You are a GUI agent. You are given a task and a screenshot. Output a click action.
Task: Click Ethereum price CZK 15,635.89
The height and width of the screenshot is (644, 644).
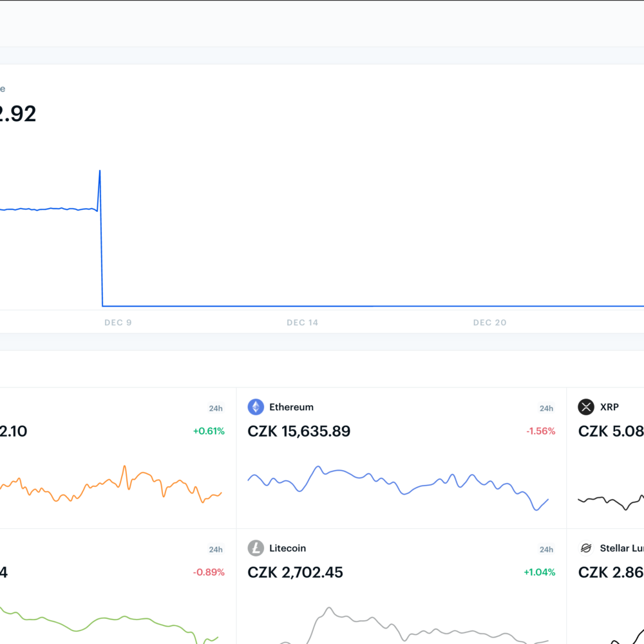click(x=299, y=431)
